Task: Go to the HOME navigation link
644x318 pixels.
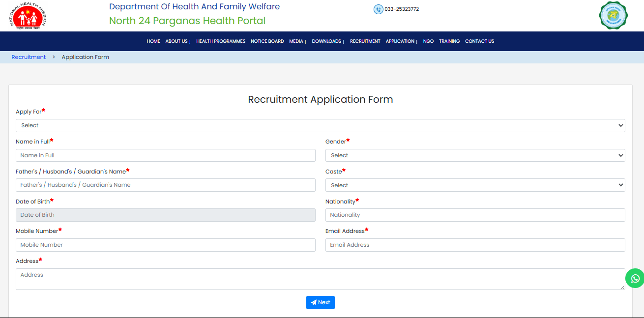Action: (x=153, y=41)
